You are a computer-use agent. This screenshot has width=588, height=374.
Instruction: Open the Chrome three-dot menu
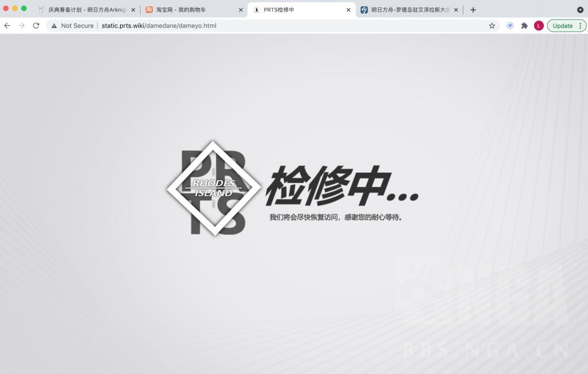coord(581,25)
